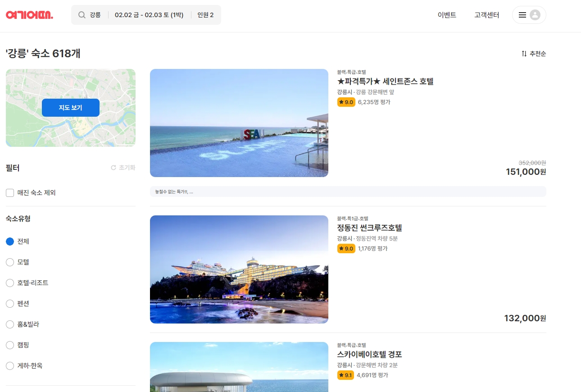The width and height of the screenshot is (581, 392).
Task: Select the 펜션 radio option
Action: [10, 304]
